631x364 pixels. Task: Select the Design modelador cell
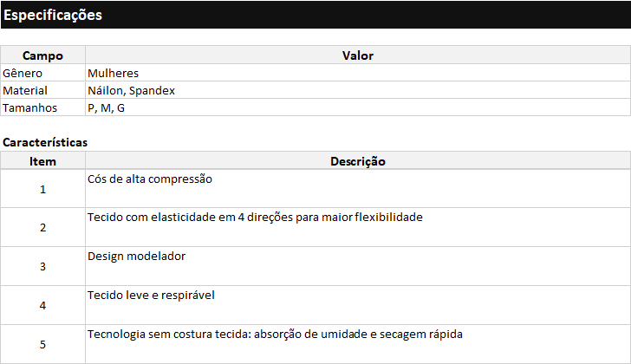pyautogui.click(x=358, y=266)
